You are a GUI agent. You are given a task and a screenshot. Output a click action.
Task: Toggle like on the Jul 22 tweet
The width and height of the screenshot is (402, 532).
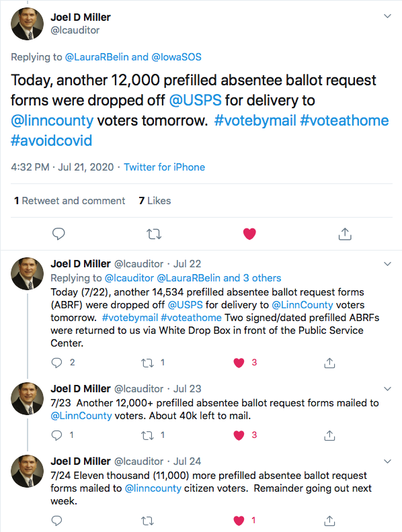(x=239, y=363)
